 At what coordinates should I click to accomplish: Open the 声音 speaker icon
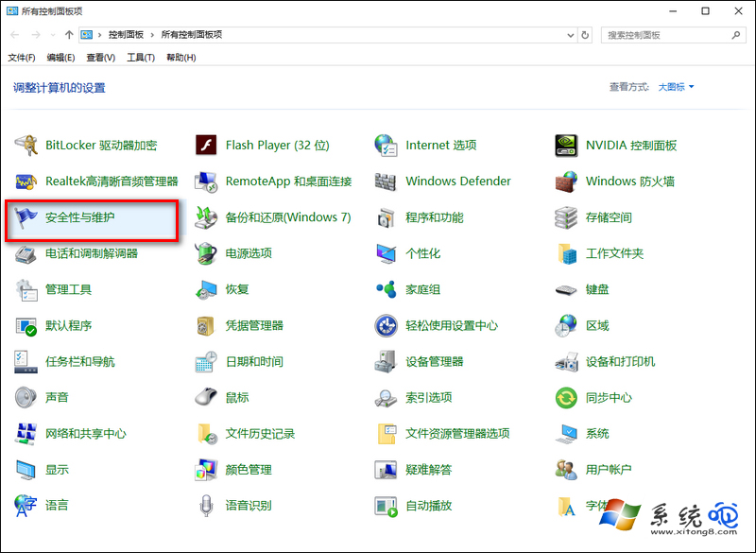[26, 398]
